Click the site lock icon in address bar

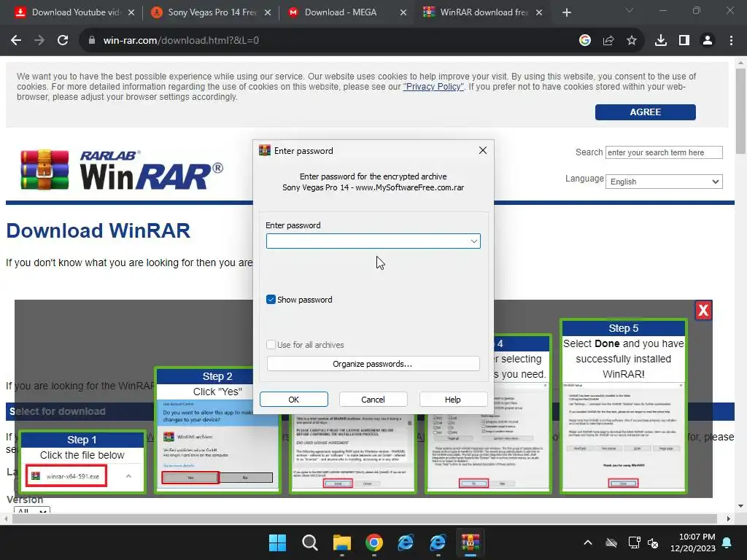[91, 41]
